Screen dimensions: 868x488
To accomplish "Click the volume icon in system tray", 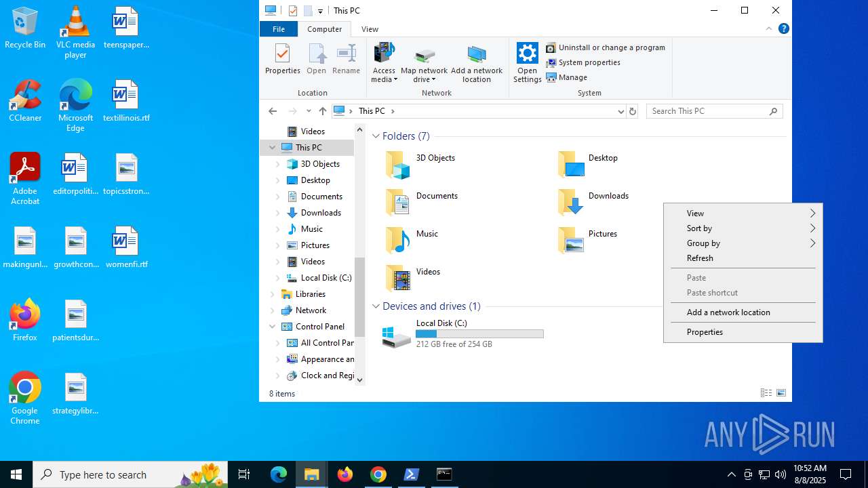I will pyautogui.click(x=781, y=474).
